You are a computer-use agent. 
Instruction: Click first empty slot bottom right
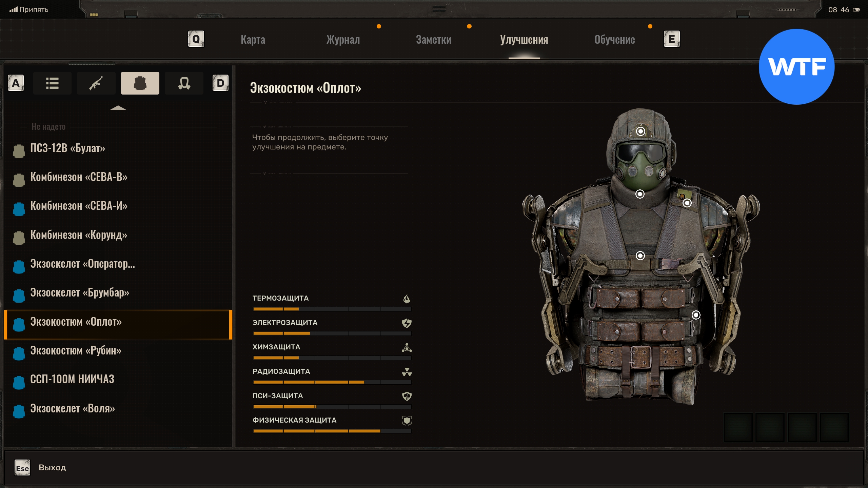(738, 427)
